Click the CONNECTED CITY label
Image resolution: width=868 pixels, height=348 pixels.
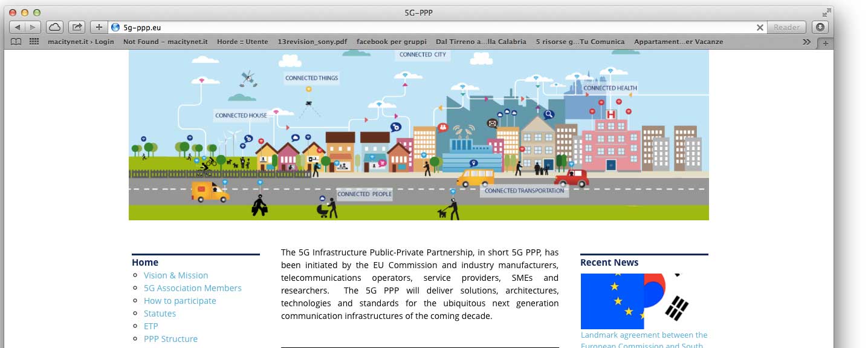click(423, 54)
